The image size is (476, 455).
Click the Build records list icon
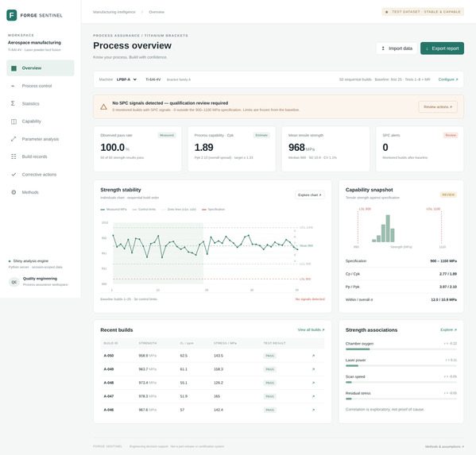point(14,156)
